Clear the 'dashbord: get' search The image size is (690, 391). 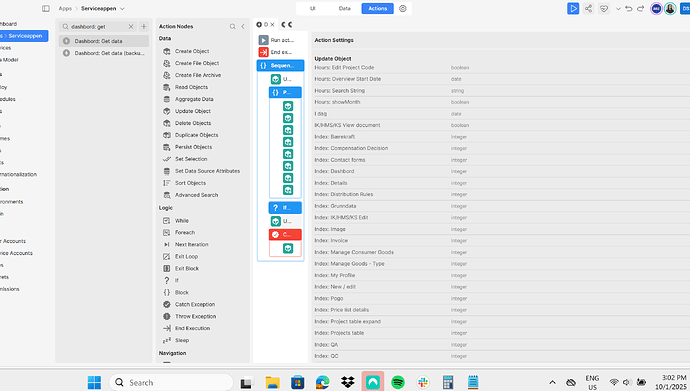coord(131,26)
